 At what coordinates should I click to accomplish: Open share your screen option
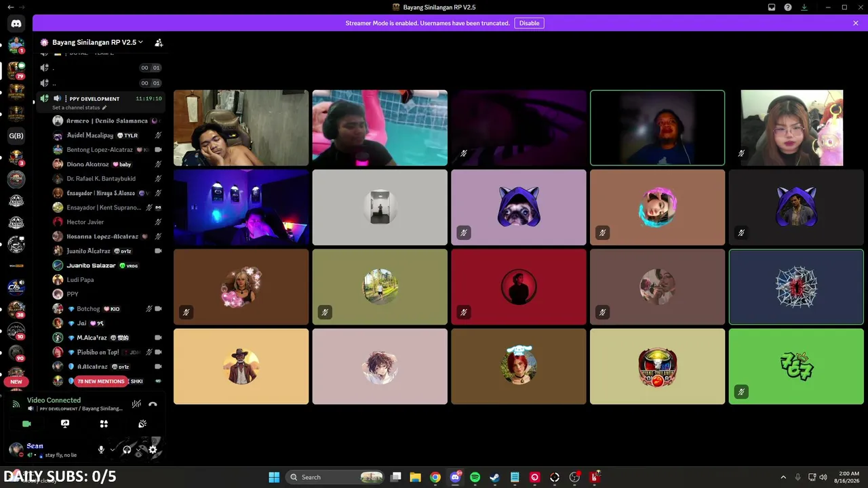click(x=65, y=424)
